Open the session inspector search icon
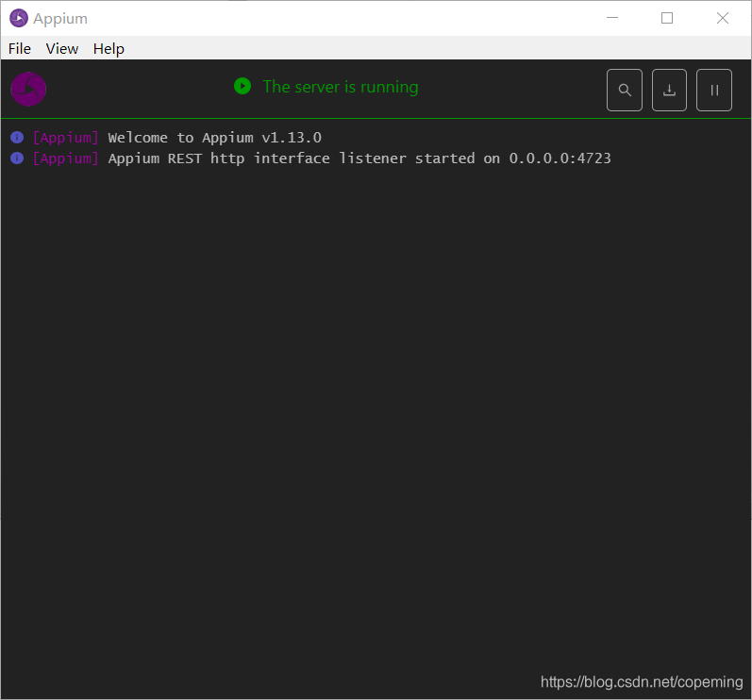The image size is (752, 700). 624,91
